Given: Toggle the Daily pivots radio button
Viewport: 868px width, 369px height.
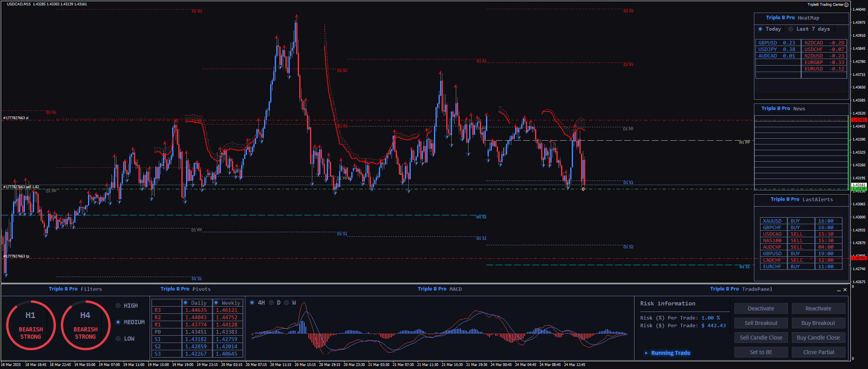Looking at the screenshot, I should (x=186, y=303).
